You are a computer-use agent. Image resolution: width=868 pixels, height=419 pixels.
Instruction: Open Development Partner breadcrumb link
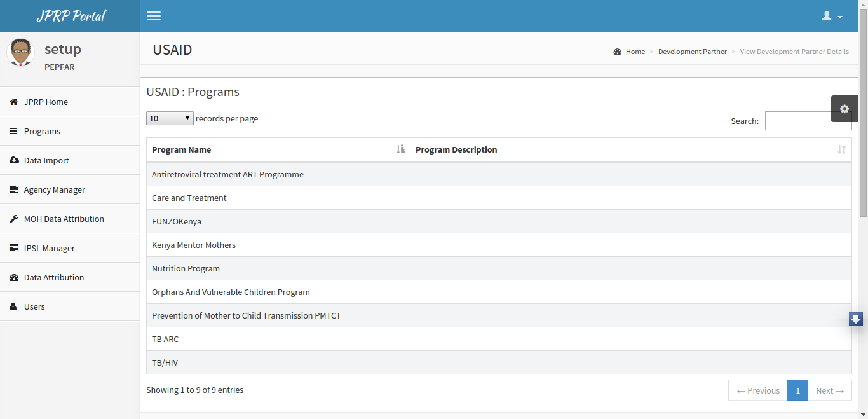point(693,52)
